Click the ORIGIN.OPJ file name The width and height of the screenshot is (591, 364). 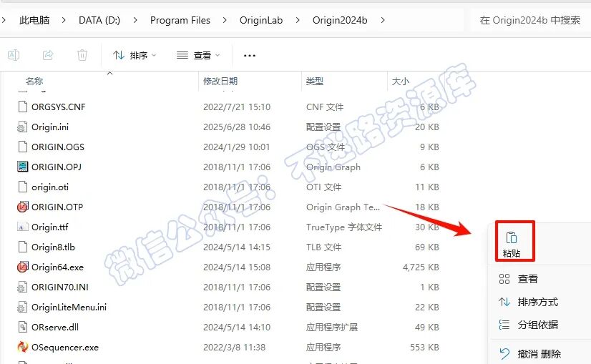point(57,167)
